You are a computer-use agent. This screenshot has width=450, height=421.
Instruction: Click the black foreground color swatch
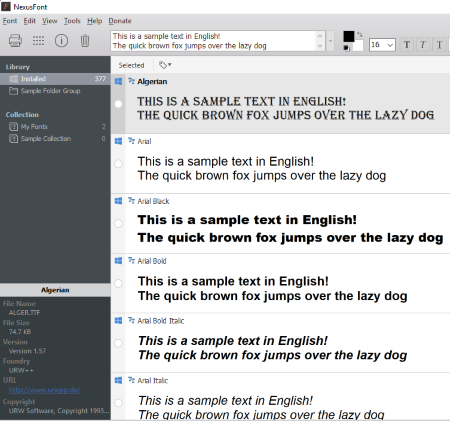coord(349,36)
